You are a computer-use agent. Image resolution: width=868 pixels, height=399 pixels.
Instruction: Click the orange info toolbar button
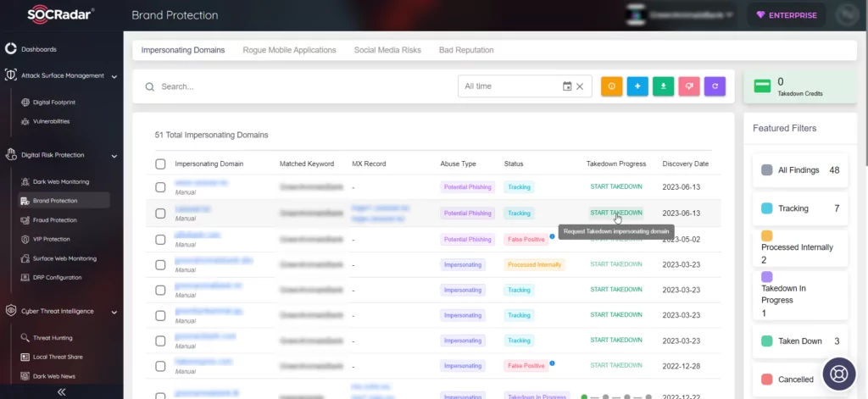[612, 86]
